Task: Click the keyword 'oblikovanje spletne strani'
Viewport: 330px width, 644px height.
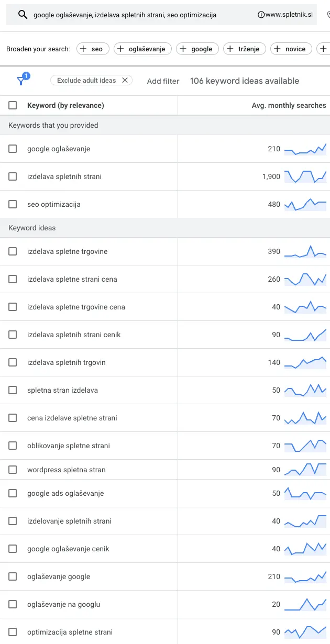Action: (69, 446)
